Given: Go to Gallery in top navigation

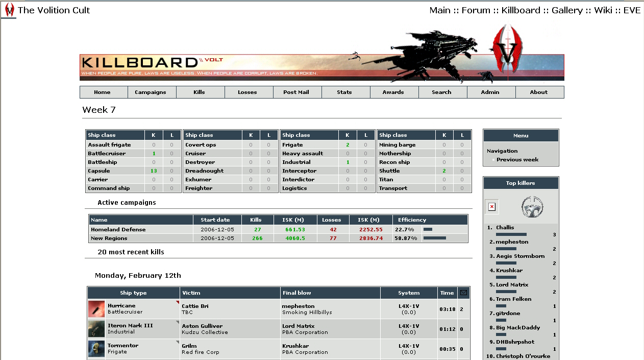Looking at the screenshot, I should pyautogui.click(x=567, y=10).
